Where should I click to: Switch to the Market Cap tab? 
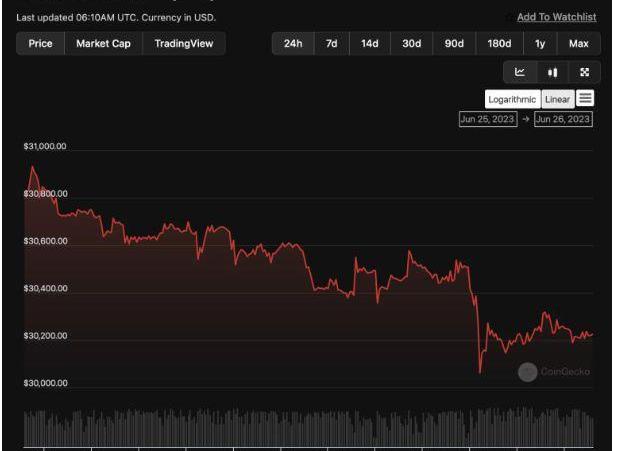coord(104,44)
